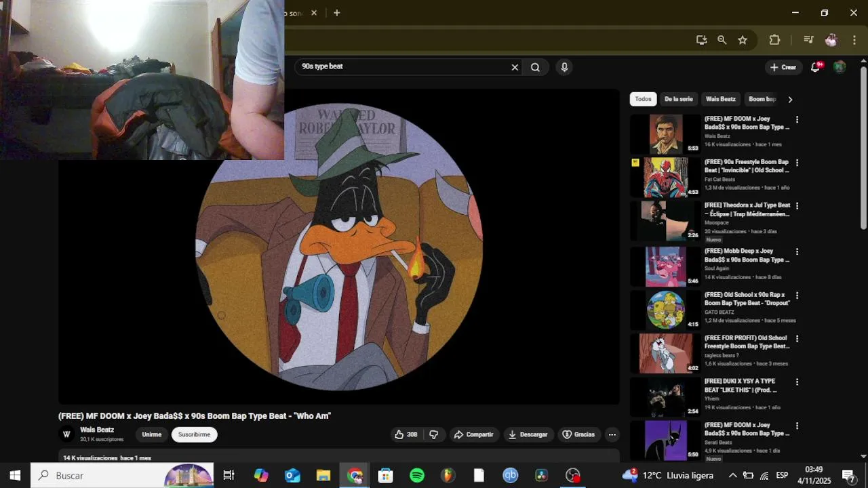Open options for the 'Dropout' beat video

point(797,296)
